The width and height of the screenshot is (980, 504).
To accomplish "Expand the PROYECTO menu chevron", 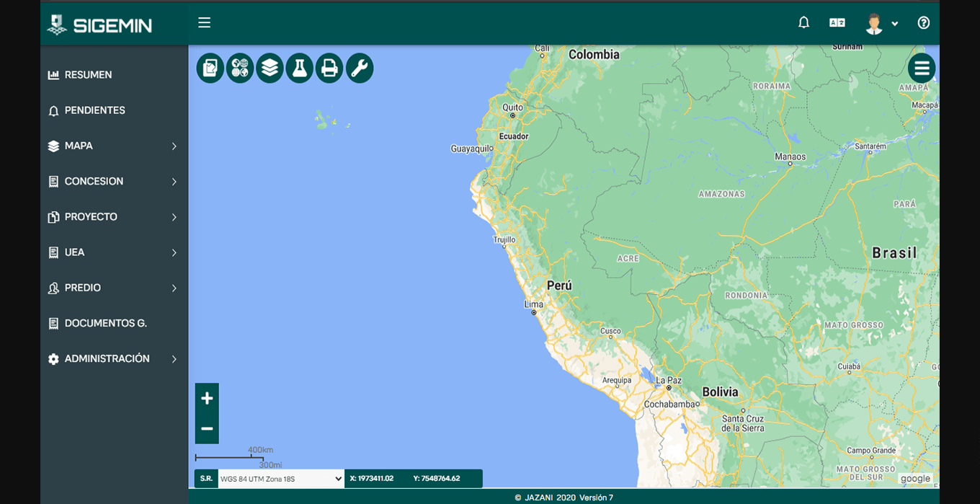I will coord(174,217).
